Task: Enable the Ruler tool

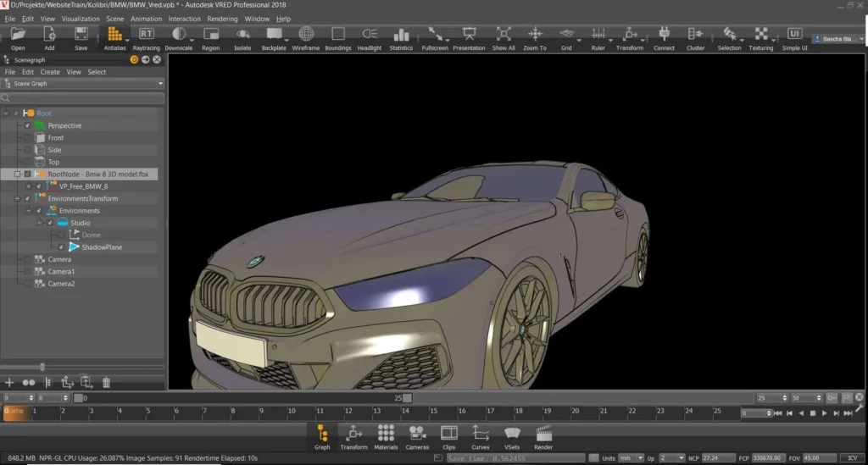Action: point(598,34)
